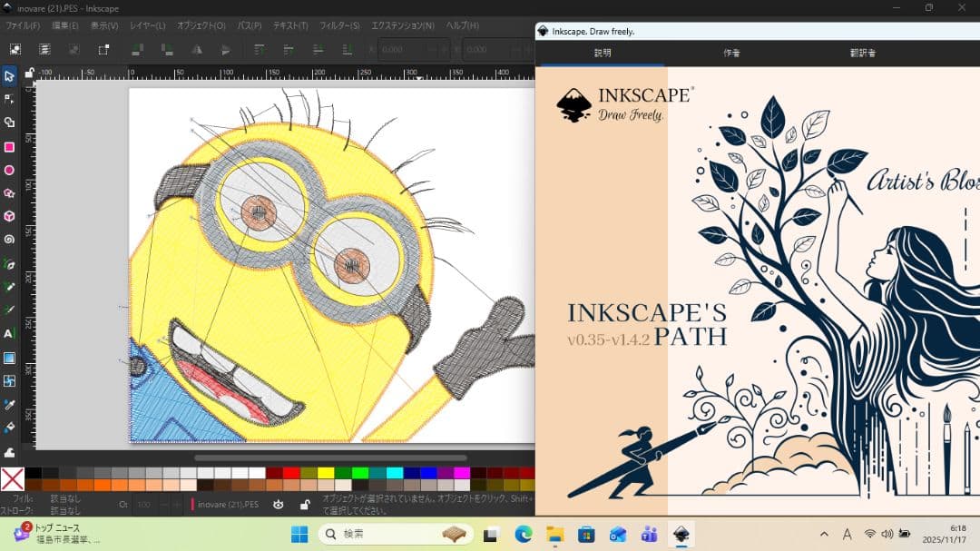The width and height of the screenshot is (980, 551).
Task: Open the フィルター(S) menu
Action: pyautogui.click(x=340, y=25)
